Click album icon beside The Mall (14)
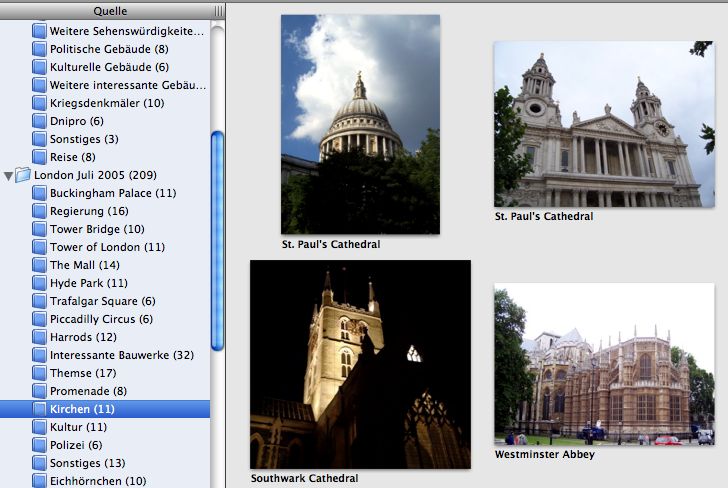This screenshot has width=728, height=488. click(39, 265)
